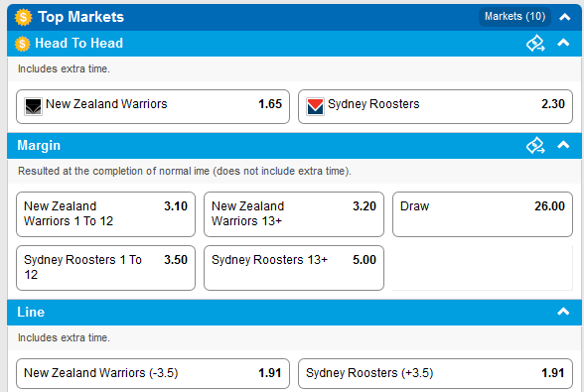
Task: Bet on New Zealand Warriors at 1.65
Action: pos(153,106)
